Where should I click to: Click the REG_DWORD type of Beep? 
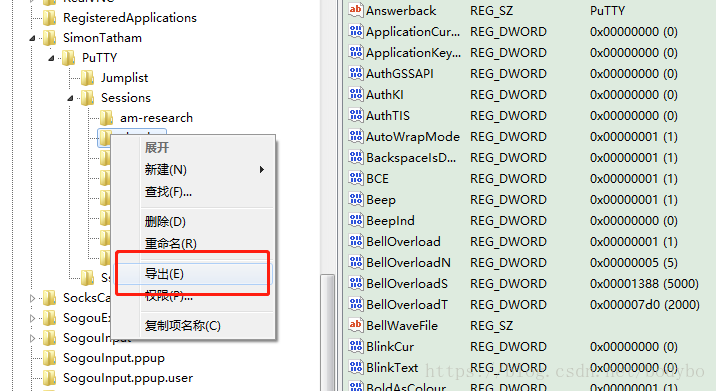click(x=508, y=200)
